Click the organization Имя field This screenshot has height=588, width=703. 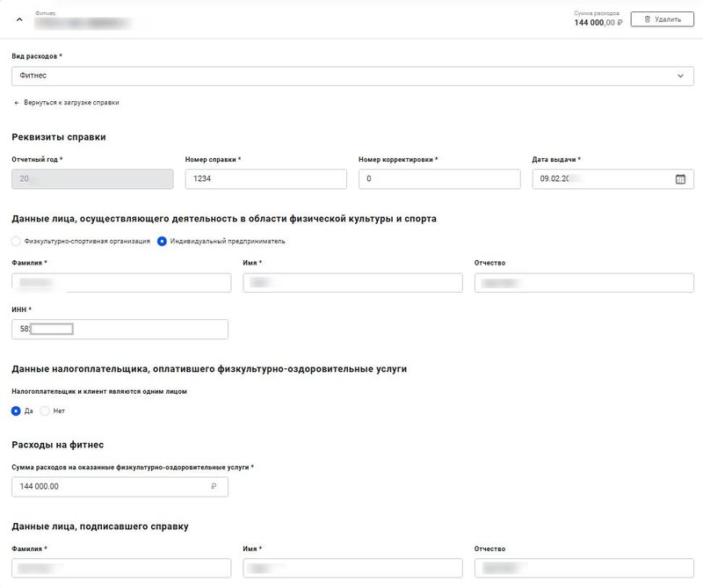(351, 282)
